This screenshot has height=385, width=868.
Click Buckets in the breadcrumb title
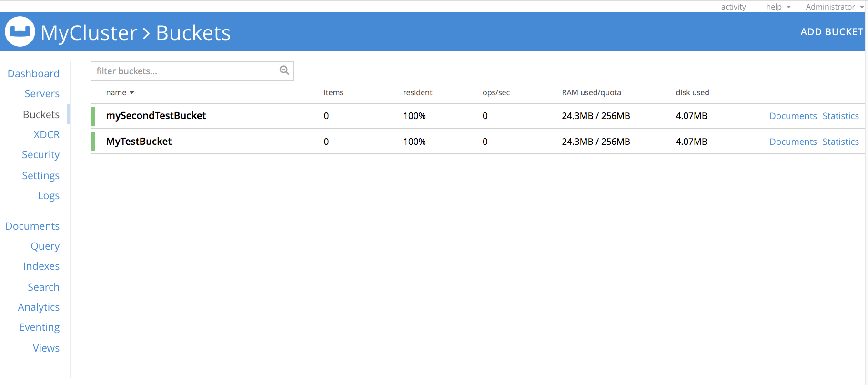pos(193,33)
